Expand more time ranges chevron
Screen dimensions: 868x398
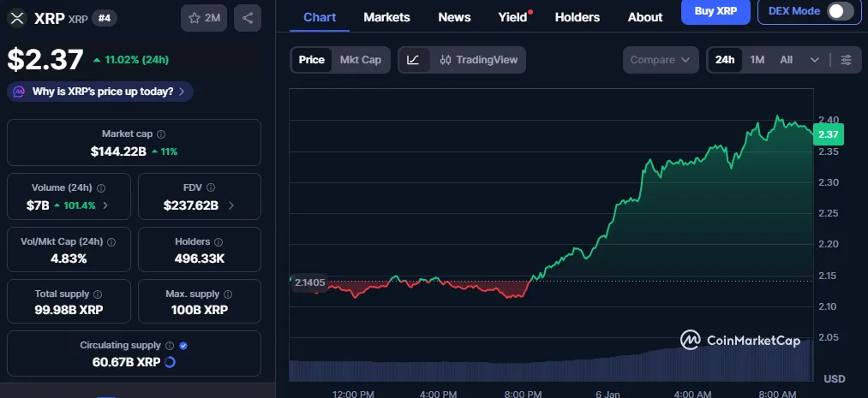pyautogui.click(x=814, y=60)
